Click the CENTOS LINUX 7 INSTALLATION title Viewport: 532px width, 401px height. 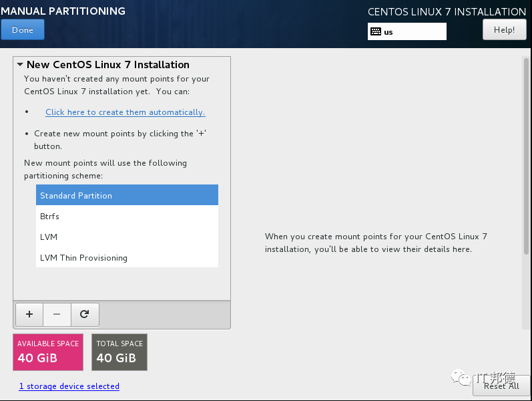pos(447,11)
